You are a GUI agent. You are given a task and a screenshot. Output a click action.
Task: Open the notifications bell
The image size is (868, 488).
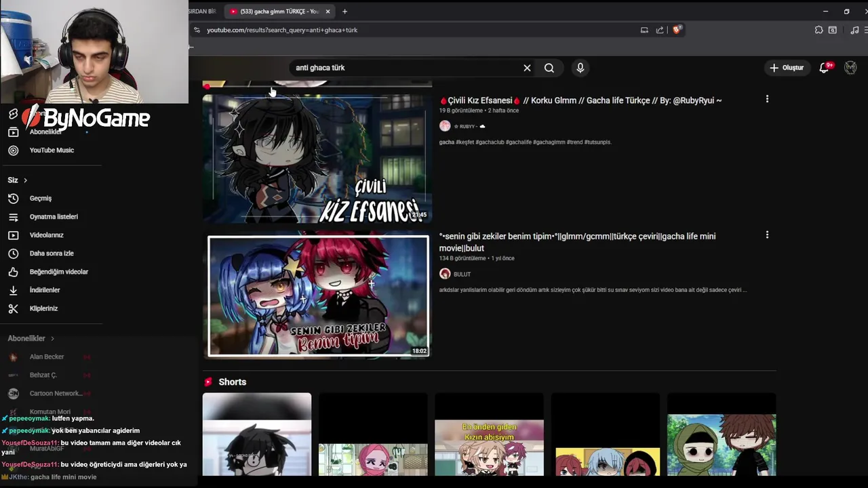coord(825,68)
